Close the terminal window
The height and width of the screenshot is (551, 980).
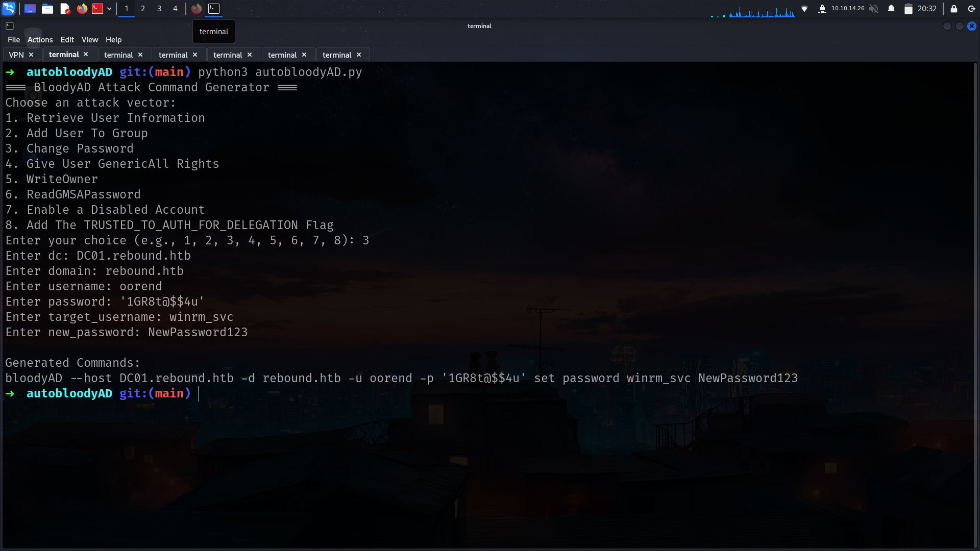pyautogui.click(x=972, y=26)
